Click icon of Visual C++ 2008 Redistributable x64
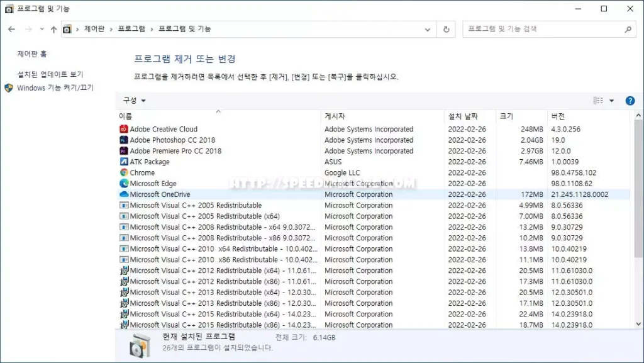This screenshot has height=363, width=644. coord(124,227)
